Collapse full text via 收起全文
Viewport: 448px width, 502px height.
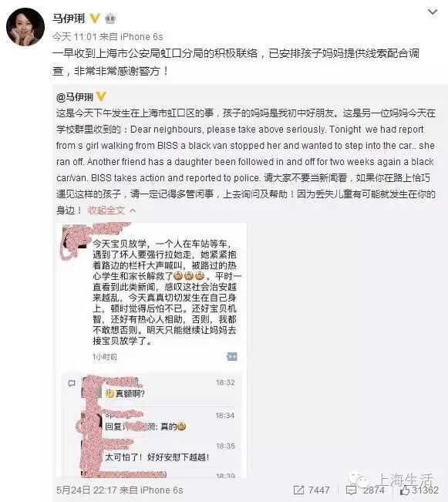coord(106,211)
